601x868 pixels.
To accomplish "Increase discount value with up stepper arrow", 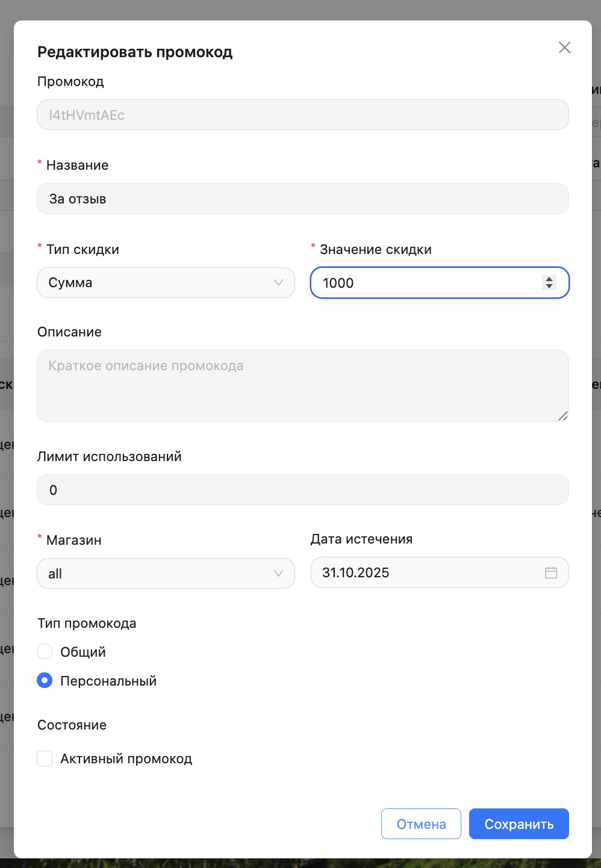I will coord(549,279).
